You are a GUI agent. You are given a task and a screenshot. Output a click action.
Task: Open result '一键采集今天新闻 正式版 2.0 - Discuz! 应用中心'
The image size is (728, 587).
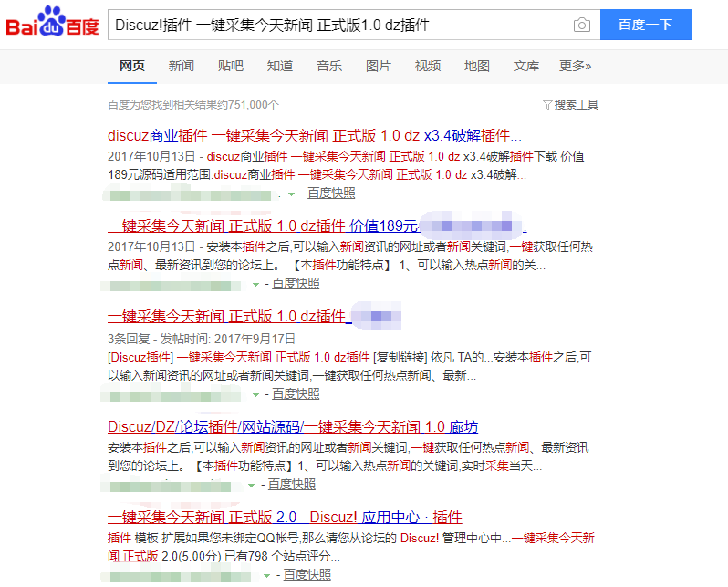(285, 517)
